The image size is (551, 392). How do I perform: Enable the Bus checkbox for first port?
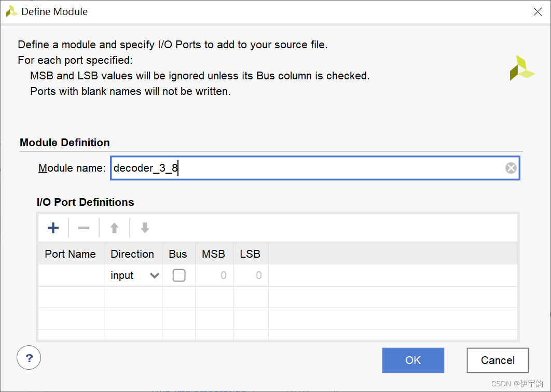click(x=179, y=275)
